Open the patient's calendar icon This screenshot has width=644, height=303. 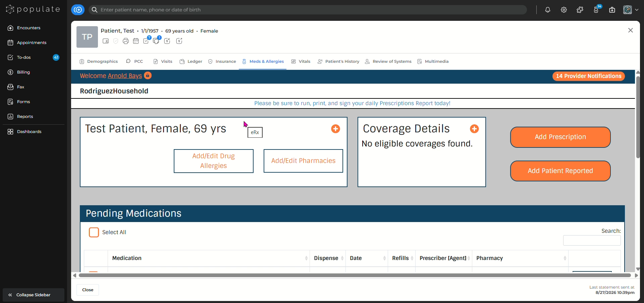pos(136,41)
